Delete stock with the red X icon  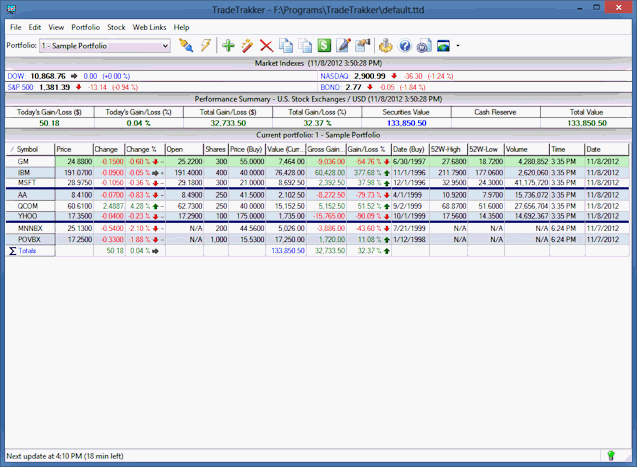(266, 45)
